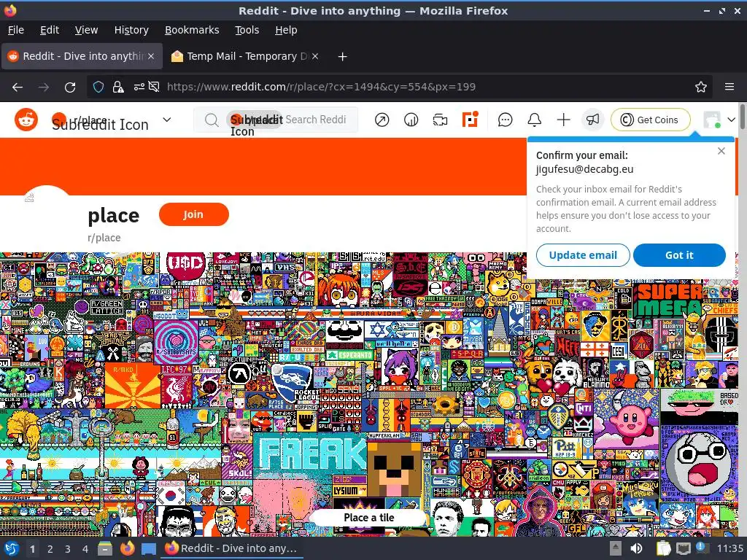Viewport: 747px width, 560px height.
Task: Click the create post plus icon
Action: [x=563, y=120]
